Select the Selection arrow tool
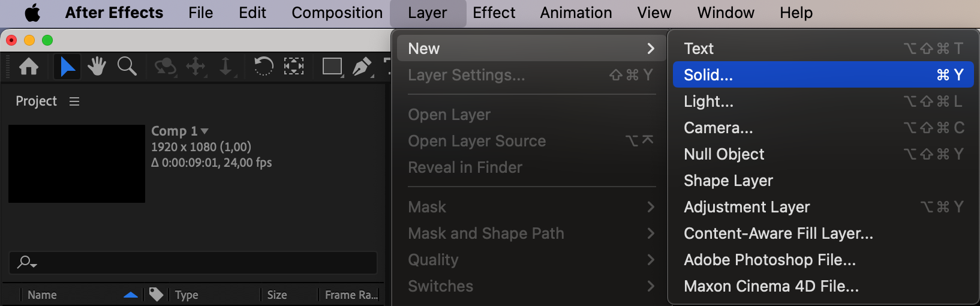980x306 pixels. (x=67, y=66)
